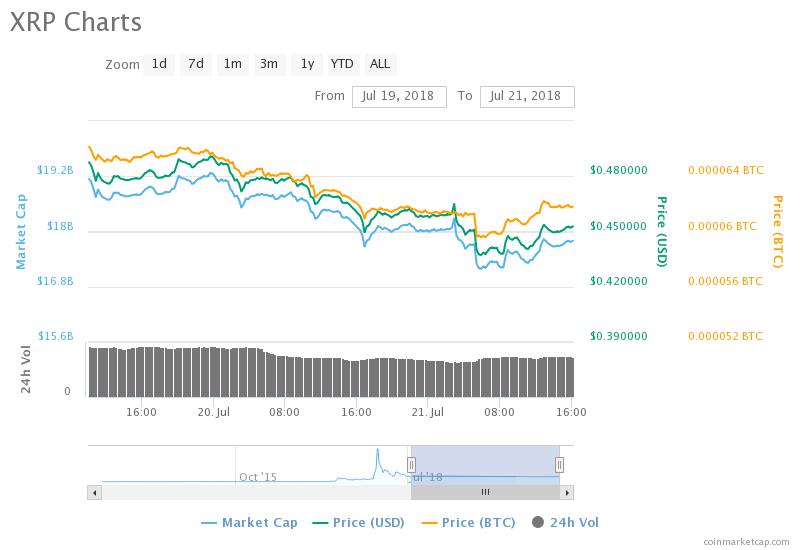Click the Price (BTC) vertical axis title

(x=778, y=232)
